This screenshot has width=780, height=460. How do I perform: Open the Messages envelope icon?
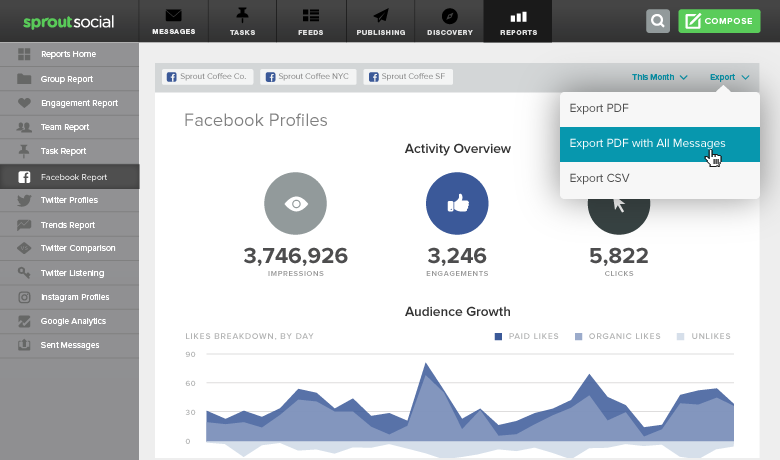coord(173,15)
